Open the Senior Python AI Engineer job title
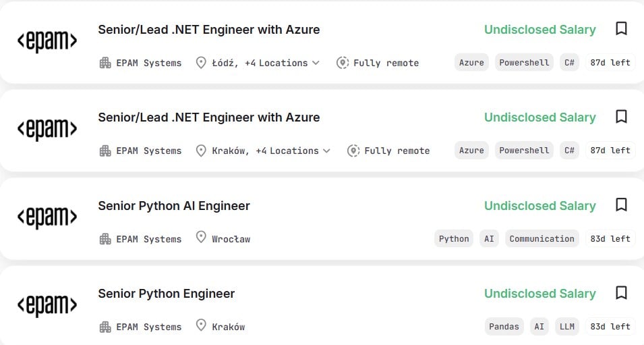This screenshot has width=644, height=345. (x=174, y=206)
